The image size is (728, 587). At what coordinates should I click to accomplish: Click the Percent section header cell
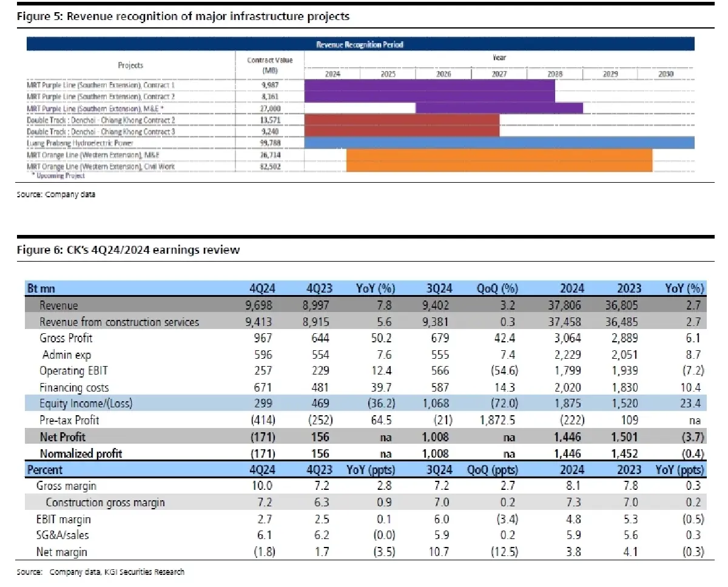click(44, 470)
